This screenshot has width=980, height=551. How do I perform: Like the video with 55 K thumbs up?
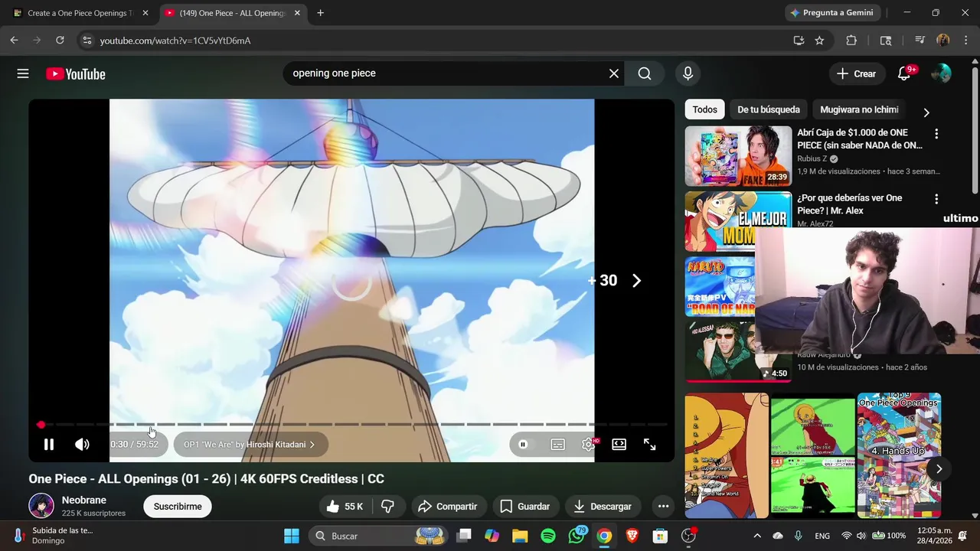345,507
